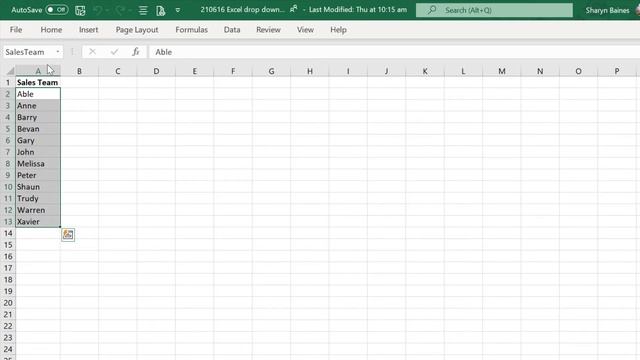Click the document icon in quick access toolbar
This screenshot has height=360, width=640.
click(160, 10)
